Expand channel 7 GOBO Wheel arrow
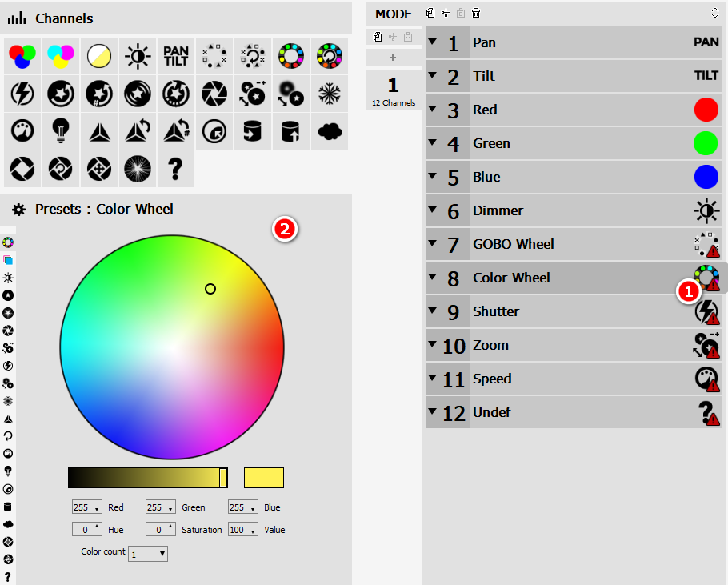Viewport: 728px width, 585px height. tap(432, 243)
